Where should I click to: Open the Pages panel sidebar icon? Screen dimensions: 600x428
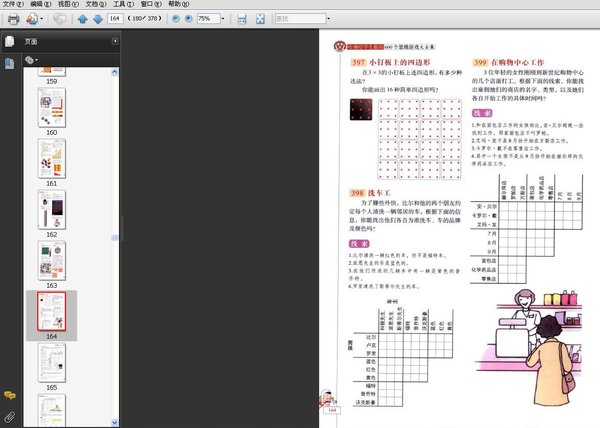(x=9, y=42)
